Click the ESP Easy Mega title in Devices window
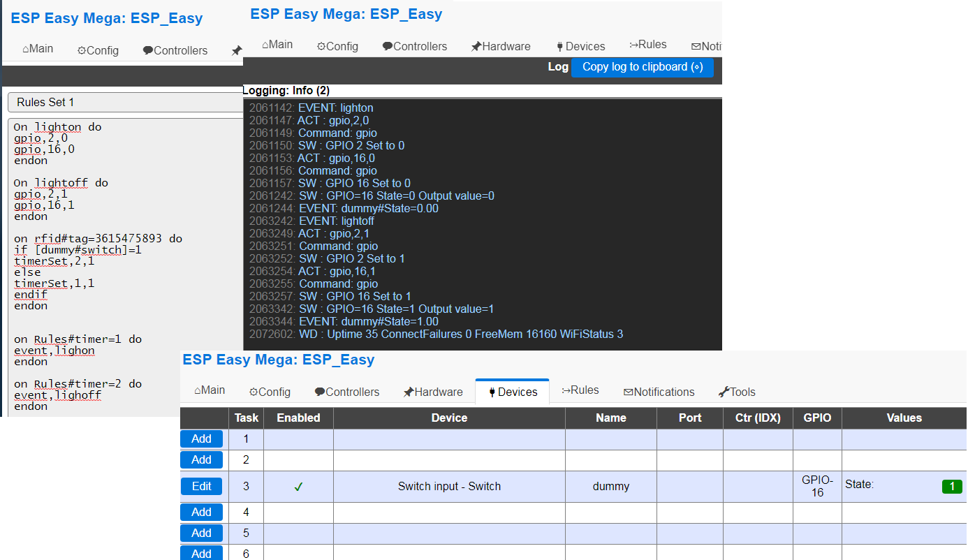 (x=279, y=360)
